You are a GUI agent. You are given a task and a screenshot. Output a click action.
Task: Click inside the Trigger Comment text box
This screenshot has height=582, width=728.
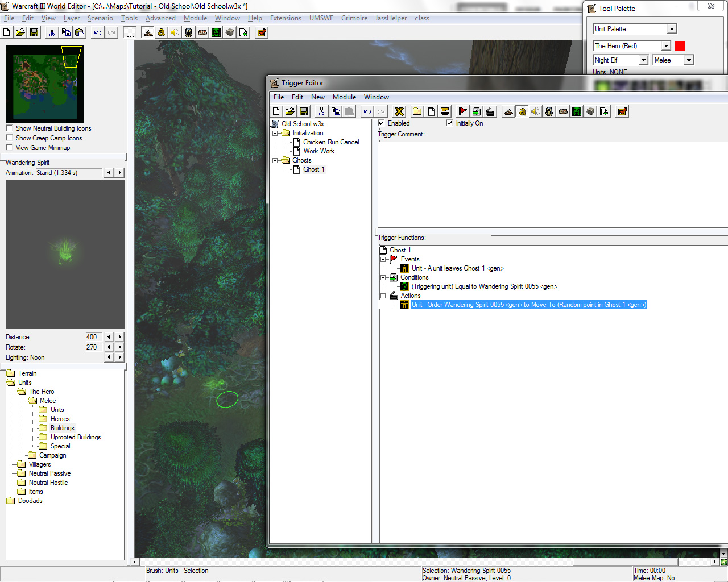552,185
